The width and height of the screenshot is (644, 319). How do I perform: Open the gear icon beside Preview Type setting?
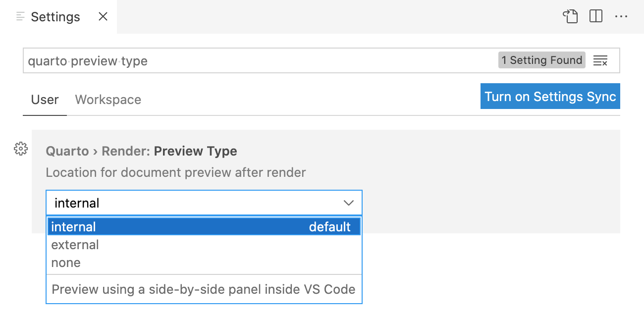click(21, 149)
